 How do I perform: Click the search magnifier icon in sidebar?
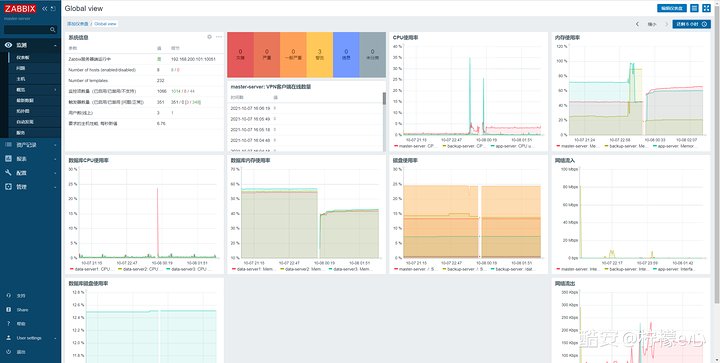[x=53, y=29]
